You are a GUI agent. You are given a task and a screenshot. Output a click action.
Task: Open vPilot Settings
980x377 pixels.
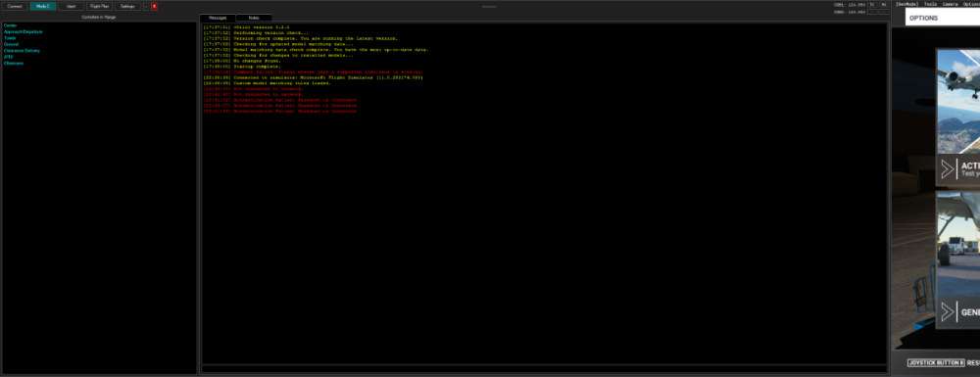click(x=127, y=6)
